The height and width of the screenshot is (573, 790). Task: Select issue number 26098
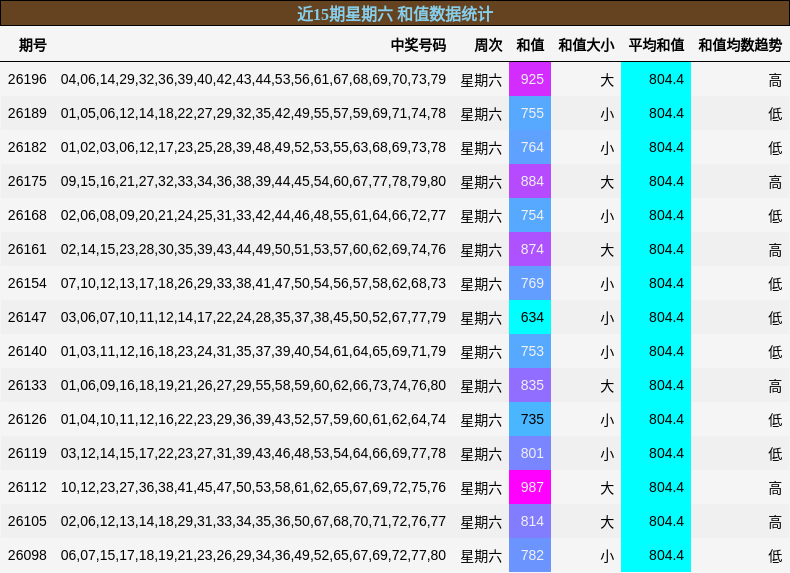[27, 556]
